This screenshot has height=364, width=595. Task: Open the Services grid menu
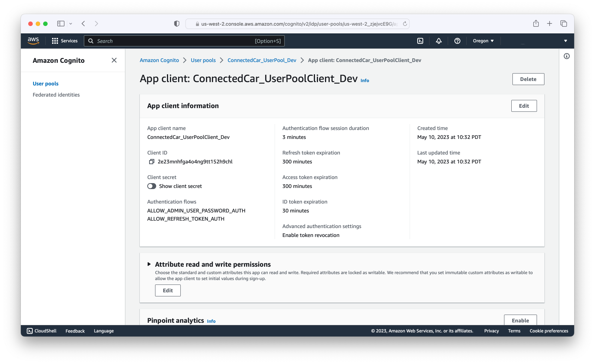[65, 41]
